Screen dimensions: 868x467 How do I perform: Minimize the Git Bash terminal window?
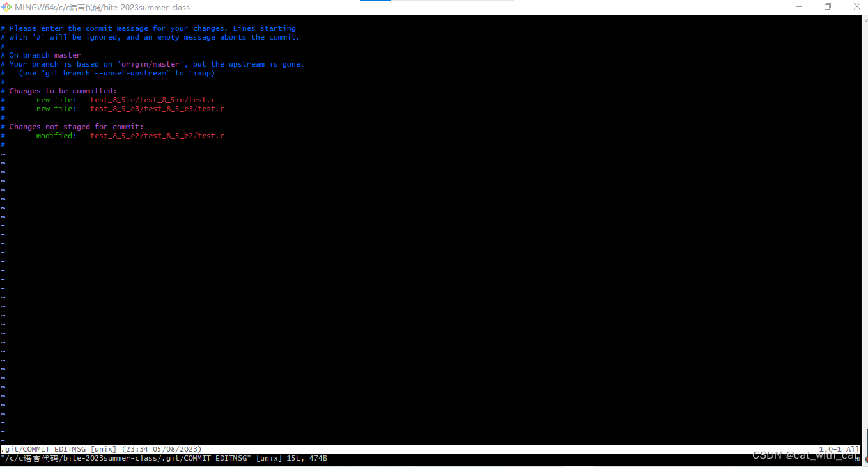(x=798, y=7)
